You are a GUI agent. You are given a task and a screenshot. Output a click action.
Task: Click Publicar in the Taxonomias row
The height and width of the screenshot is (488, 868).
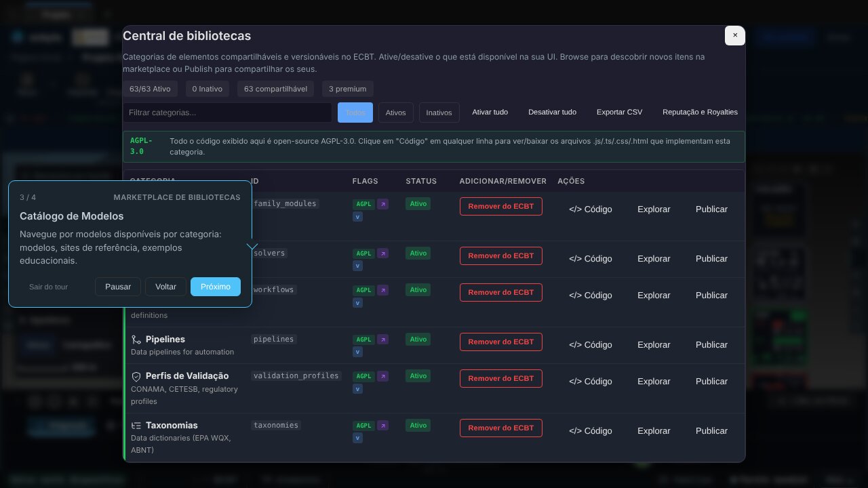point(711,431)
